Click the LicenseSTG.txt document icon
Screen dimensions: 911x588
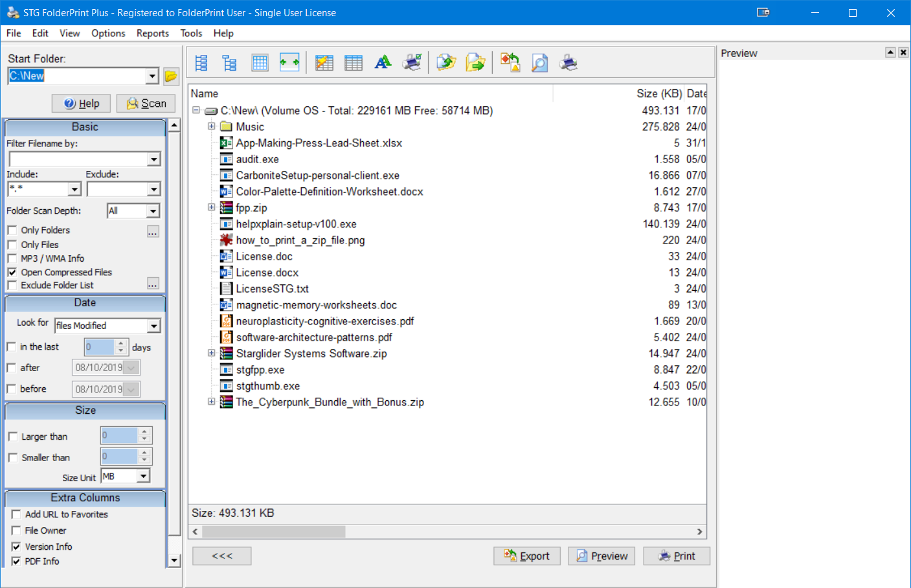pyautogui.click(x=226, y=289)
